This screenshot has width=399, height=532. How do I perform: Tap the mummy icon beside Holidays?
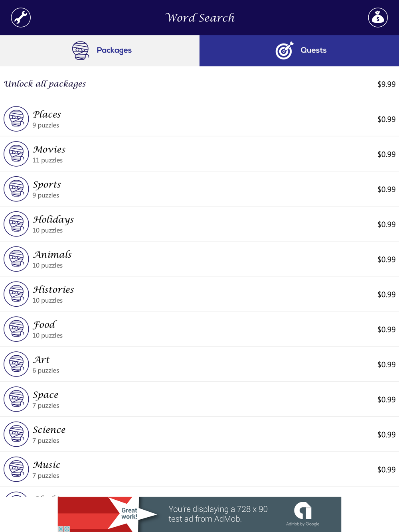[x=16, y=224]
